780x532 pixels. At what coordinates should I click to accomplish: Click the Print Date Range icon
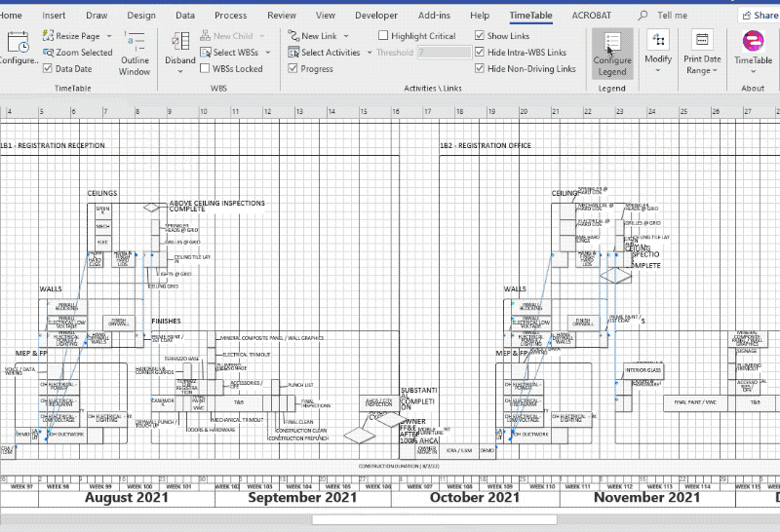point(701,40)
